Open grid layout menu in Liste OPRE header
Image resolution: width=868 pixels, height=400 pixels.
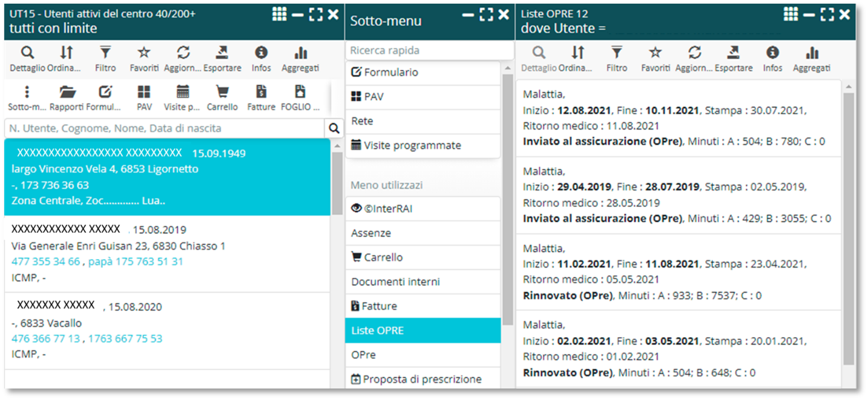point(791,15)
